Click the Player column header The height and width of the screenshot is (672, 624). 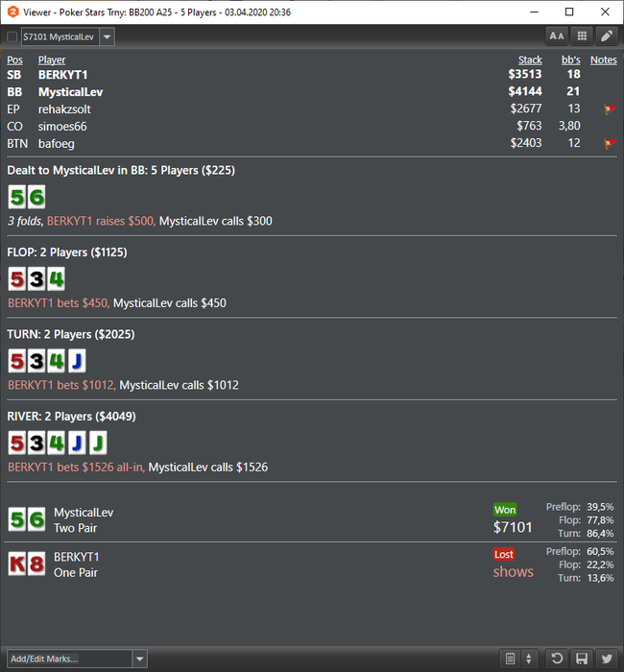click(52, 60)
